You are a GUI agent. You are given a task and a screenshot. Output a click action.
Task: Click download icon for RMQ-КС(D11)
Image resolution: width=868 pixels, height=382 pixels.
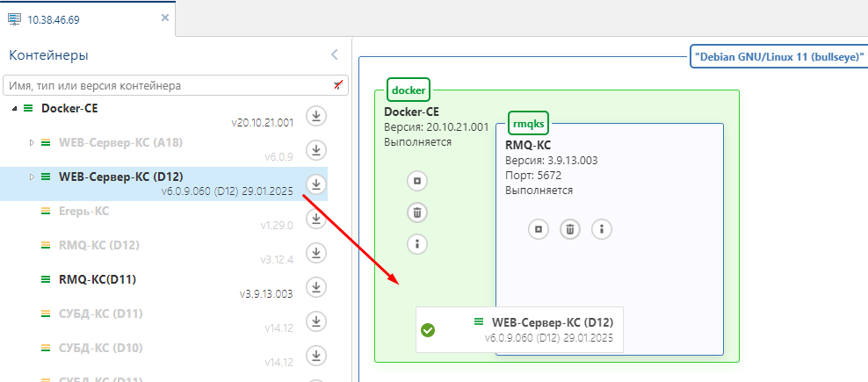(316, 287)
